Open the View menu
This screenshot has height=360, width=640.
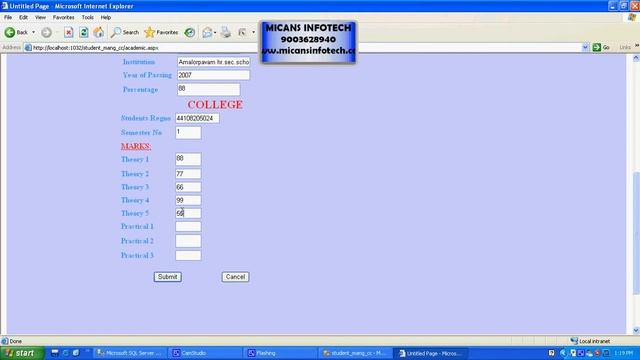tap(40, 18)
